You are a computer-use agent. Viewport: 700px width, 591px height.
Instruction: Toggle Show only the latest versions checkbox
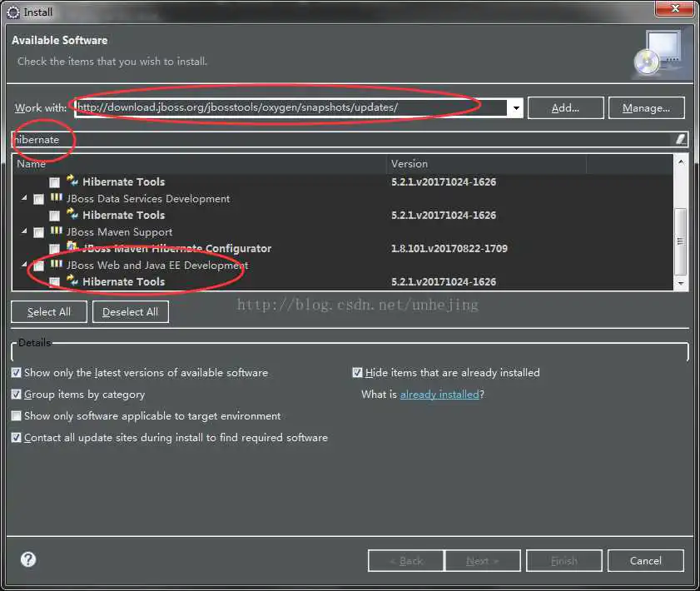click(17, 372)
